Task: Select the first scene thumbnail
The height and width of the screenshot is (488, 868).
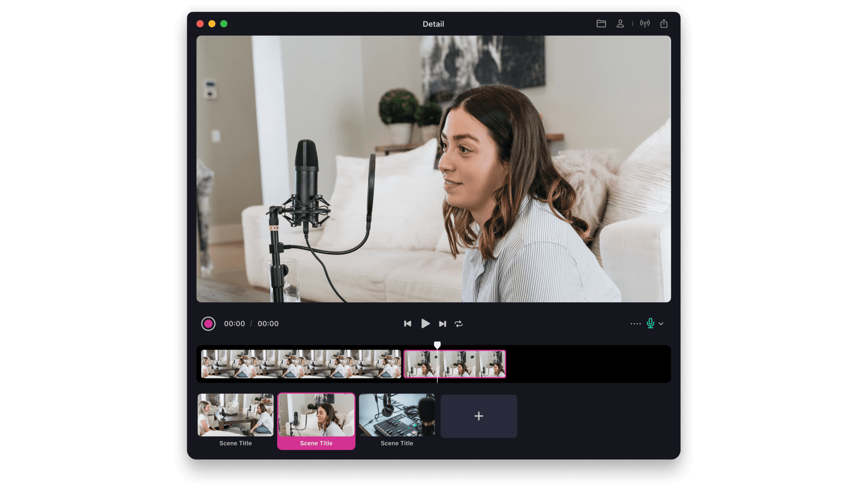Action: tap(236, 415)
